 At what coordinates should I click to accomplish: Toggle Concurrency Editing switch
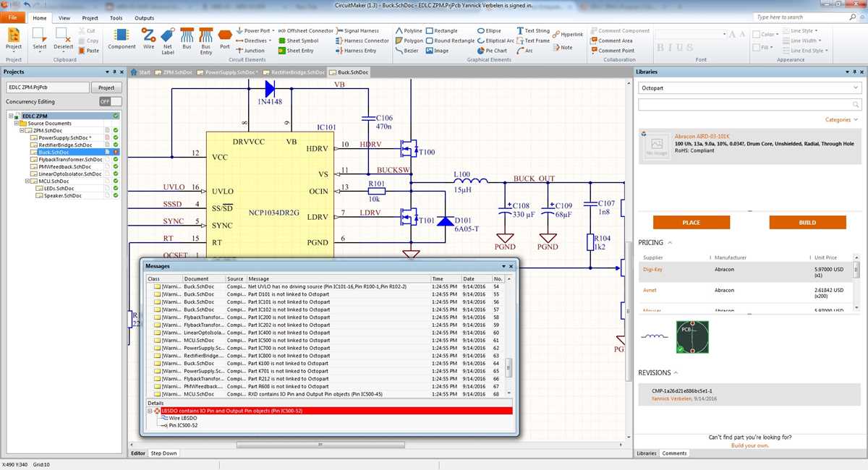pos(110,102)
